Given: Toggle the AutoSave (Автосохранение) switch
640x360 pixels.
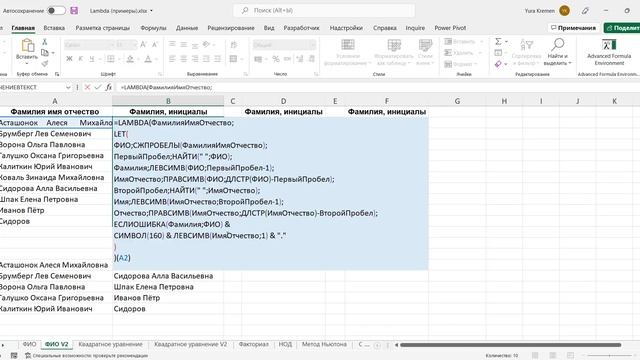Looking at the screenshot, I should pos(56,11).
